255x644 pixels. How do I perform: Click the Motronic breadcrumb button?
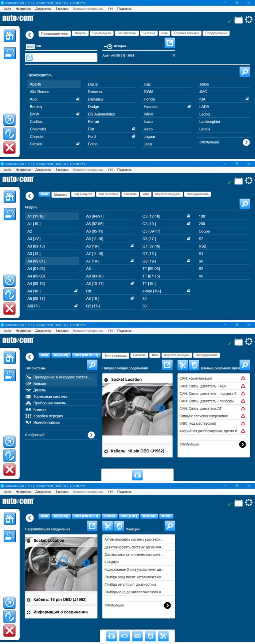pyautogui.click(x=149, y=516)
